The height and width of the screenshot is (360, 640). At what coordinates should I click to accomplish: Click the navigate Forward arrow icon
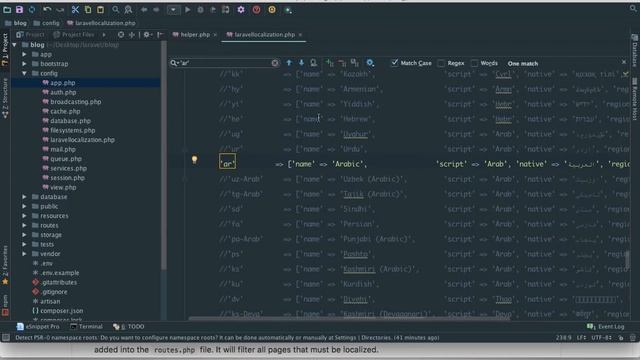[156, 9]
